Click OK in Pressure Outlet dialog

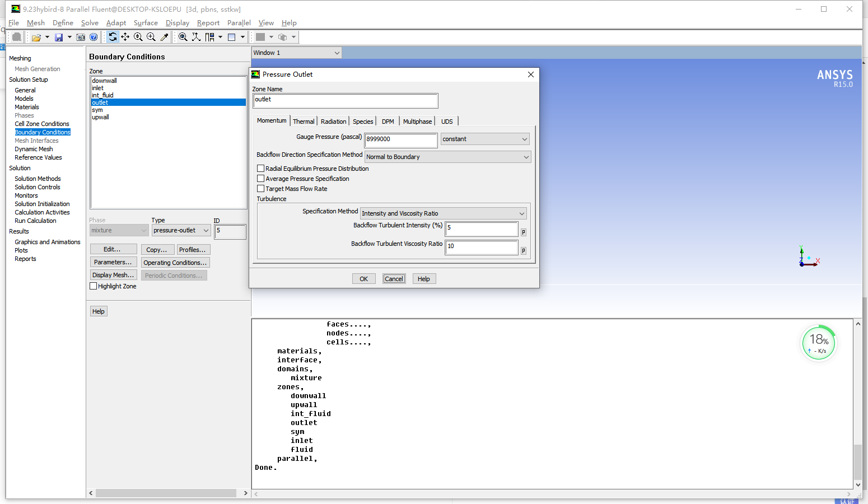pos(363,279)
